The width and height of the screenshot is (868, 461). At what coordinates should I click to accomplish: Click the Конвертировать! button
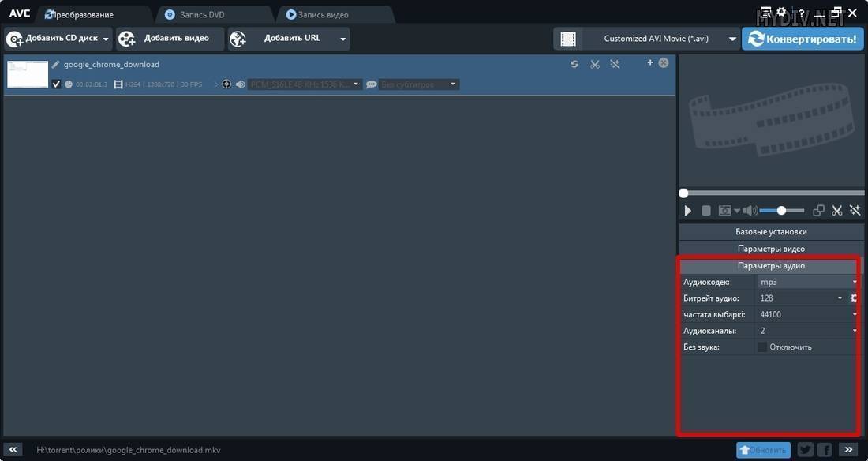click(x=803, y=39)
